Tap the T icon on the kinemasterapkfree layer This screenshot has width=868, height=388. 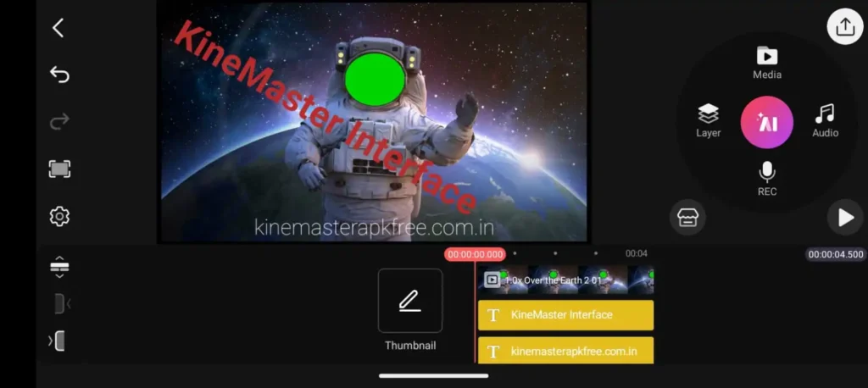493,352
